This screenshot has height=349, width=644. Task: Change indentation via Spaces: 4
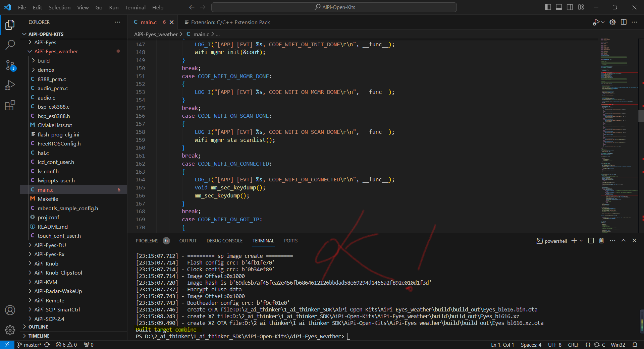(x=531, y=345)
